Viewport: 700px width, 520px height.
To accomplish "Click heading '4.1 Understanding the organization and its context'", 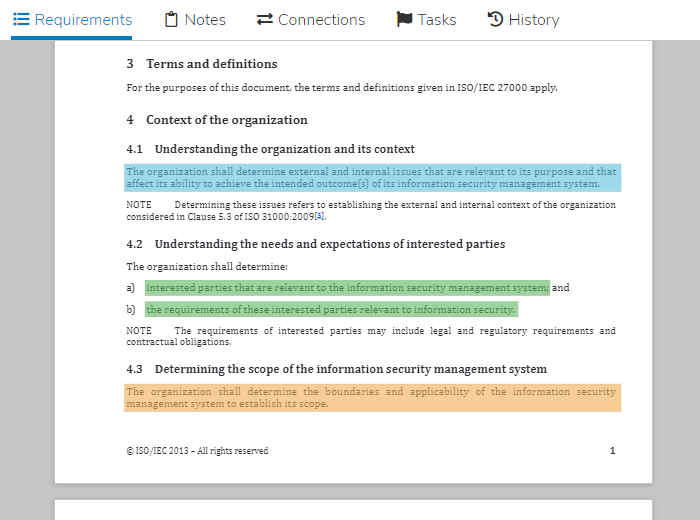I will [x=270, y=149].
